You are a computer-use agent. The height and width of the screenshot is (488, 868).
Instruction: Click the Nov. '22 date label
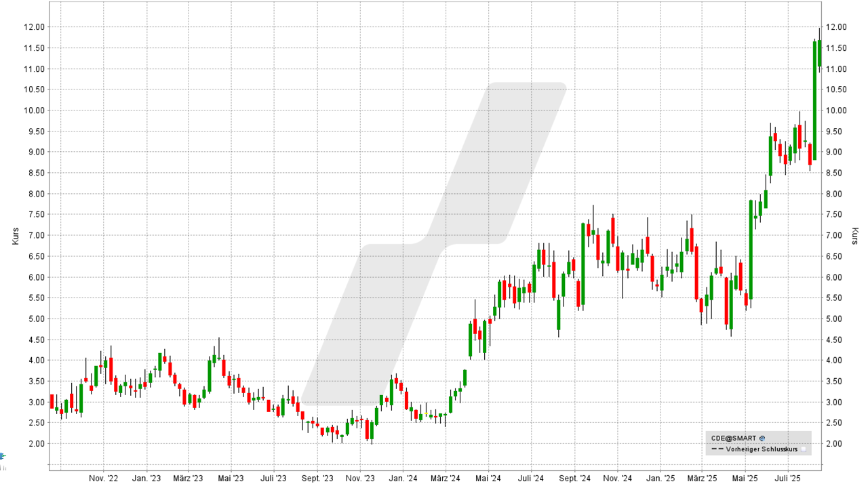(x=104, y=478)
